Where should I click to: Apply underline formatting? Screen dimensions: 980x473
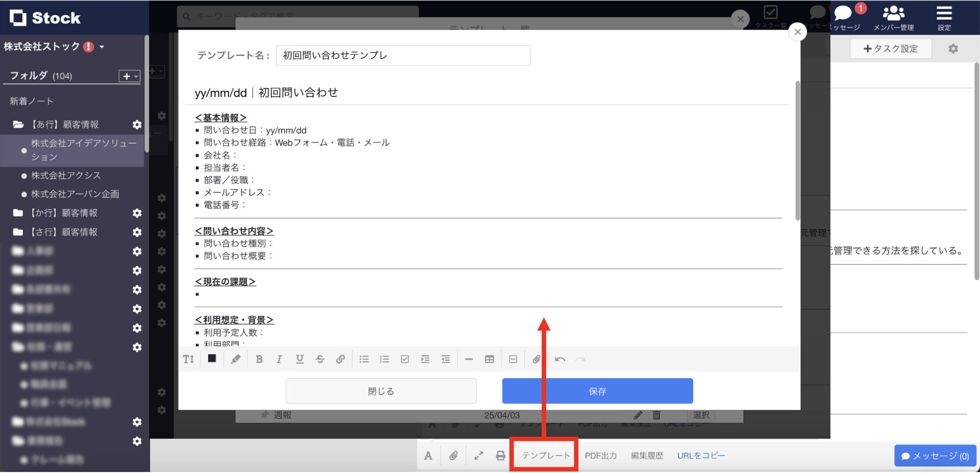point(300,359)
